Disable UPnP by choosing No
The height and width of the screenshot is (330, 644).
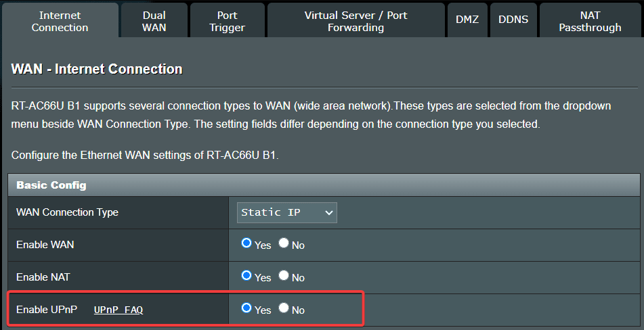click(x=284, y=308)
